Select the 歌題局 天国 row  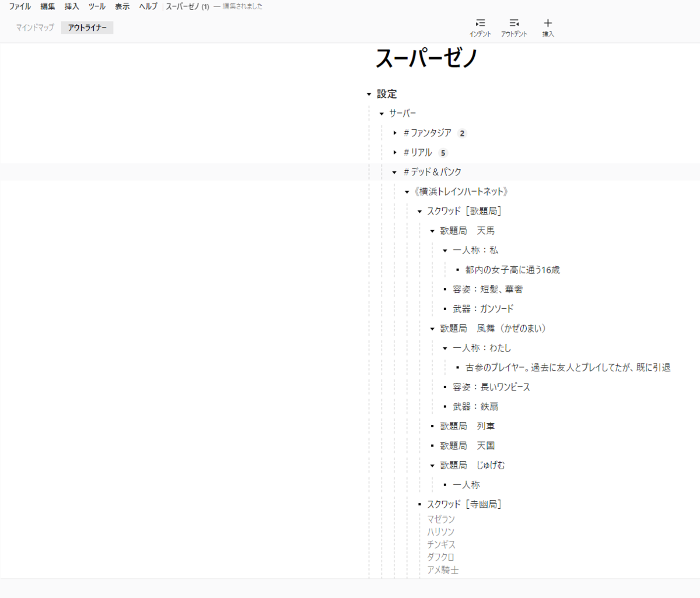tap(467, 446)
